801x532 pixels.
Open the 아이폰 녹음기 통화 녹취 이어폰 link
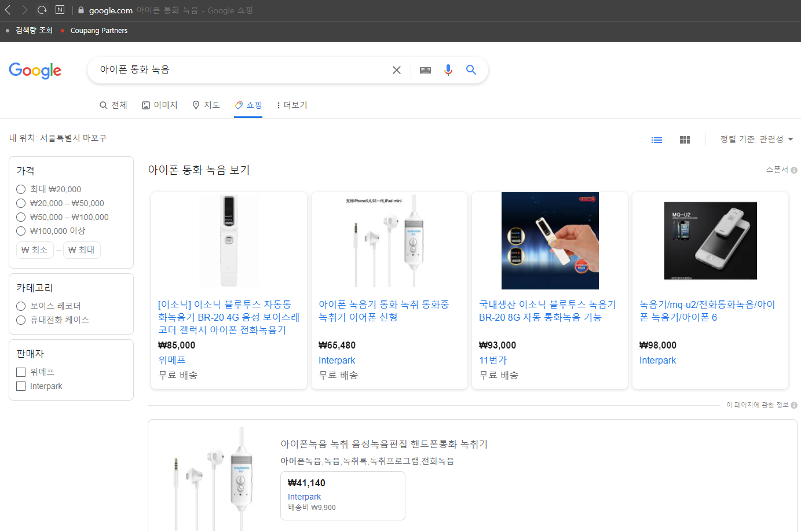click(384, 311)
